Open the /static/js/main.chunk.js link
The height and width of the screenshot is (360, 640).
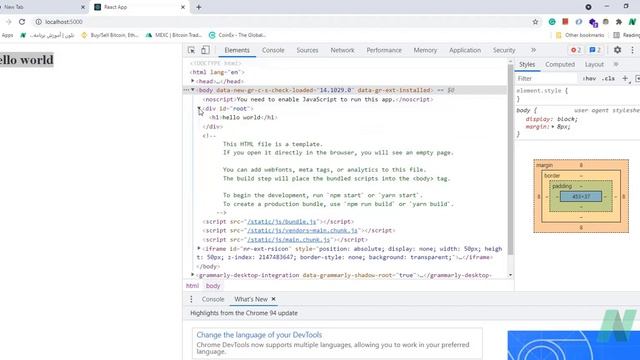tap(289, 240)
